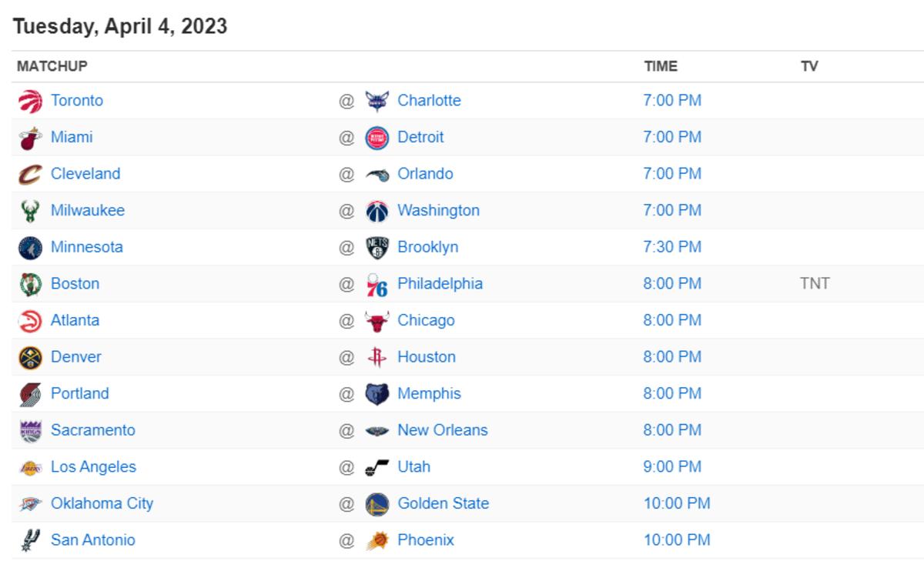Open the 9:00 PM Los Angeles-Utah game

coord(672,466)
